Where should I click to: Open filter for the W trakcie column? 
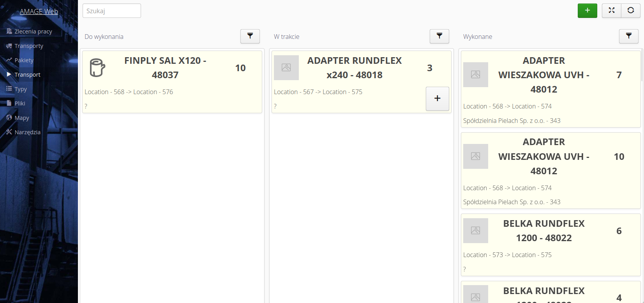pos(439,36)
